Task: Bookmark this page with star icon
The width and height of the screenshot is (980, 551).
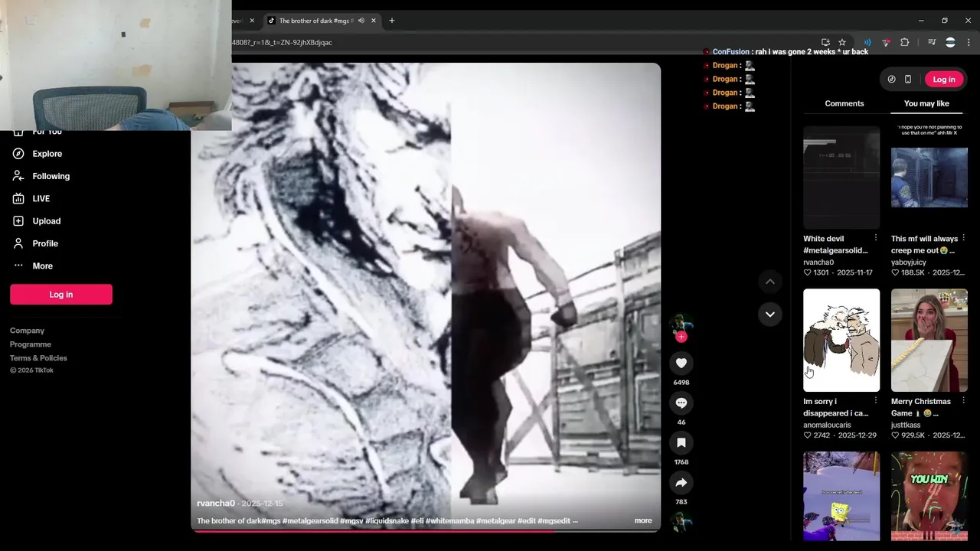Action: 842,43
